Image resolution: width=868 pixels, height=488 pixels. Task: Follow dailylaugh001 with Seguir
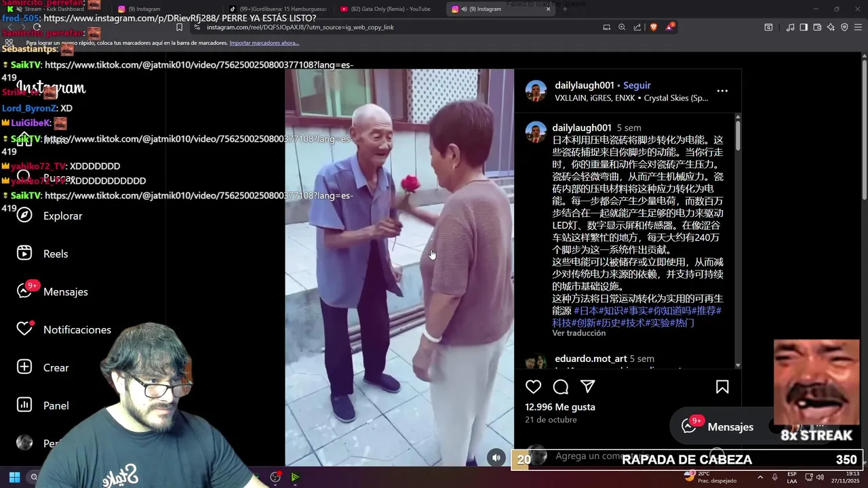pyautogui.click(x=637, y=85)
